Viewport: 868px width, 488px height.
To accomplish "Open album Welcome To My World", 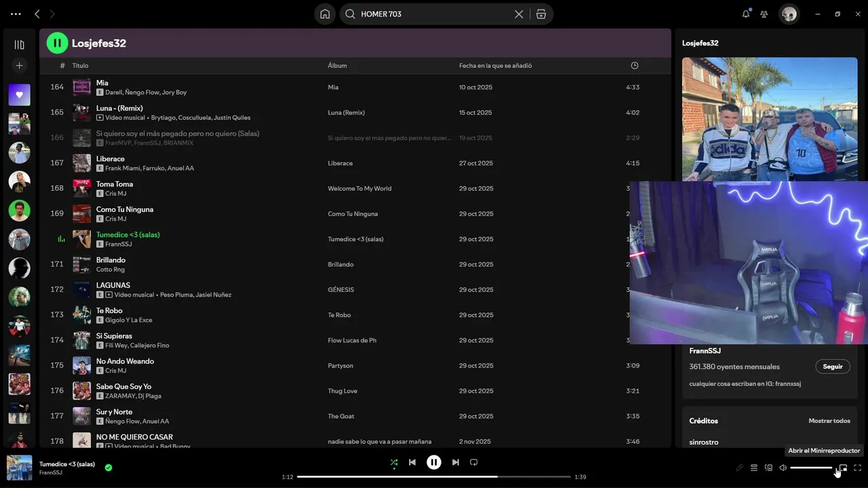I will 359,188.
